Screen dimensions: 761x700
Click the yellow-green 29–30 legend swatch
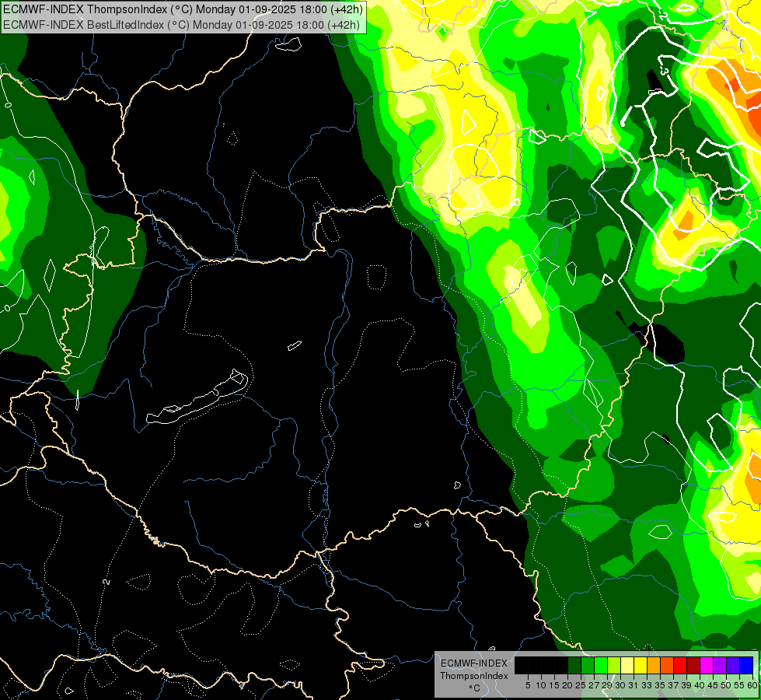click(x=614, y=665)
